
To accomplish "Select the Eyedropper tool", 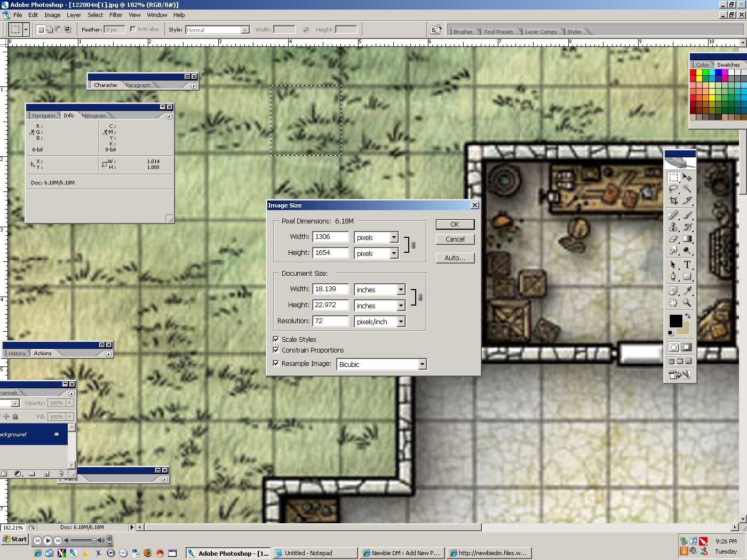I will pyautogui.click(x=688, y=291).
